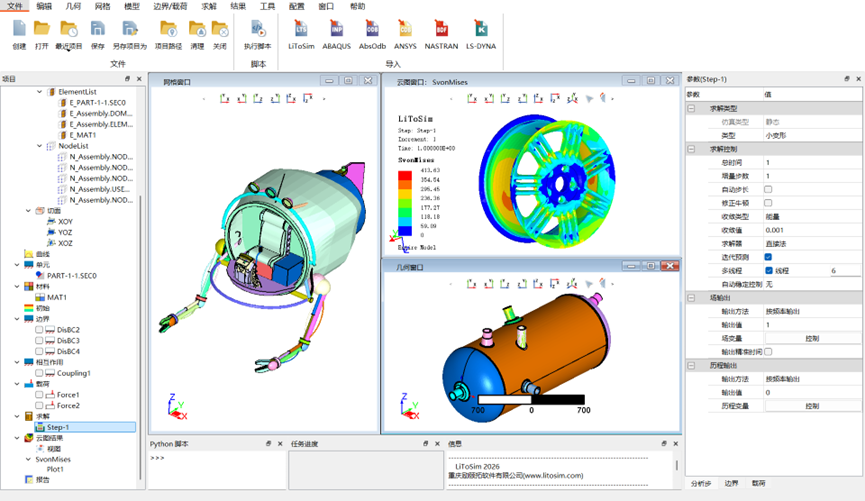This screenshot has height=501, width=865.
Task: Open the 编辑 menu
Action: 44,6
